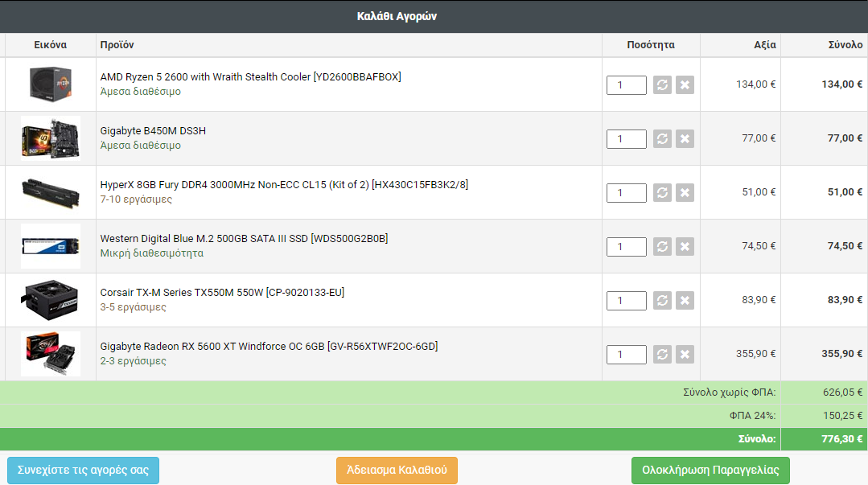Open Gigabyte B450M DS3H product image
Screen dimensions: 868x485
[51, 138]
